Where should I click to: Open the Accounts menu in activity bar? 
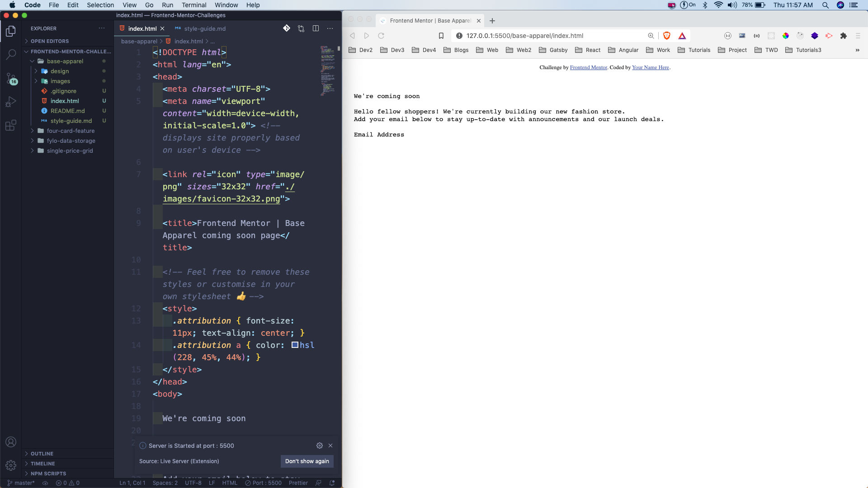11,442
